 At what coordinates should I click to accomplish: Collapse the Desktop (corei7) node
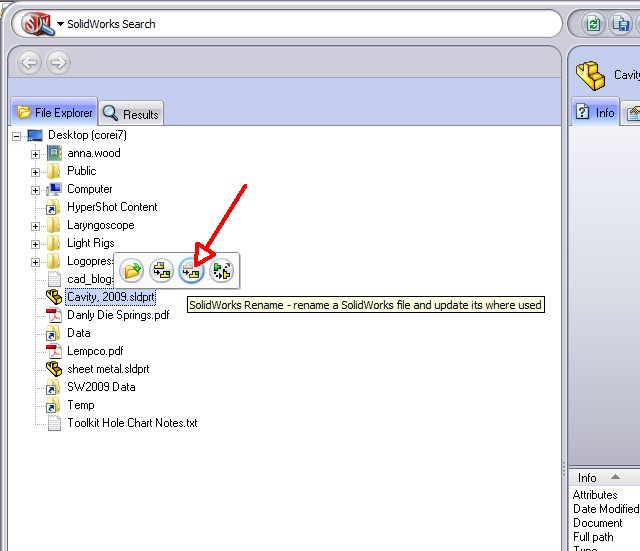coord(16,136)
